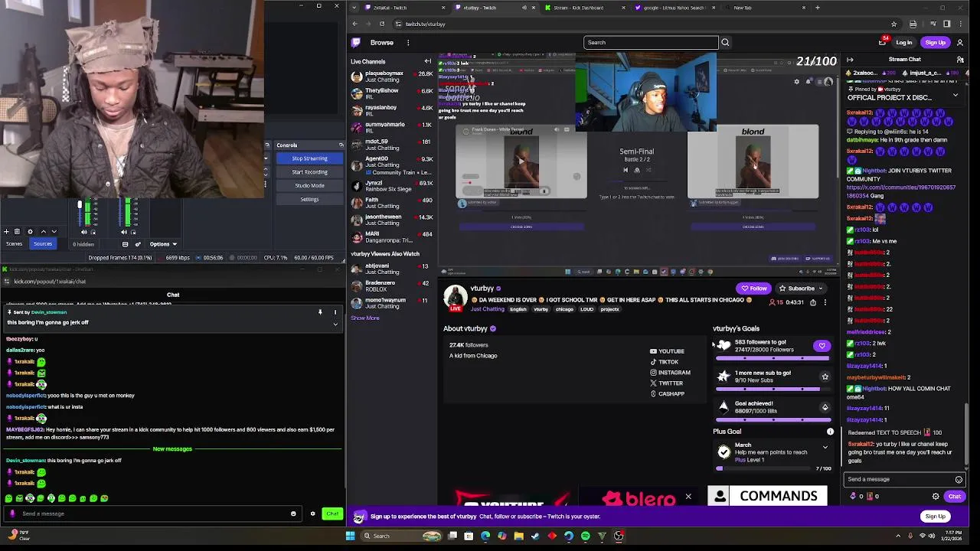Screen dimensions: 980x551
Task: Share the vturbyy stream
Action: pyautogui.click(x=812, y=302)
